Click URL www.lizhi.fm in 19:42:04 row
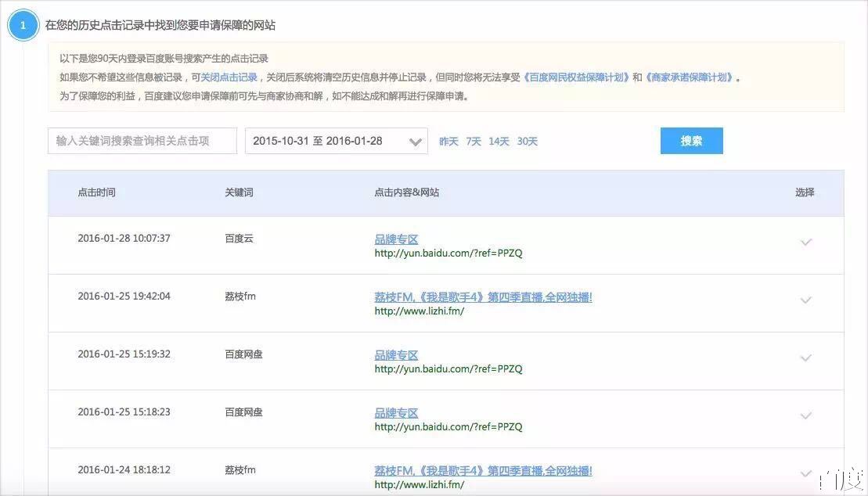The width and height of the screenshot is (868, 496). coord(419,311)
